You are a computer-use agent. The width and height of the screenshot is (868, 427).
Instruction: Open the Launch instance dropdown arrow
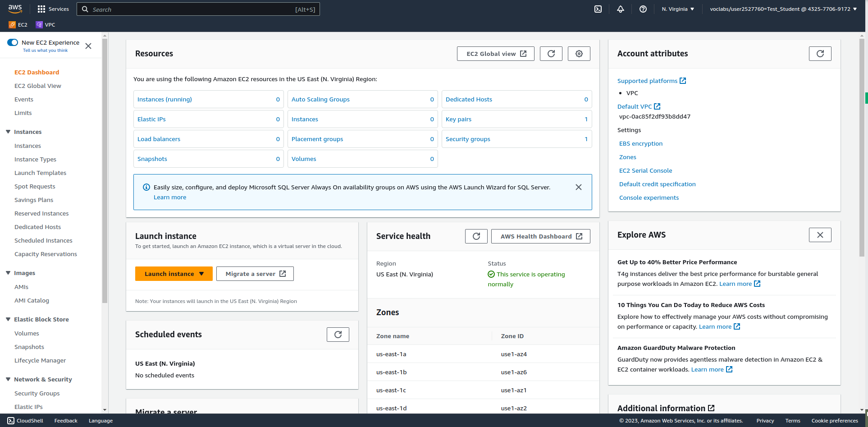pyautogui.click(x=201, y=274)
